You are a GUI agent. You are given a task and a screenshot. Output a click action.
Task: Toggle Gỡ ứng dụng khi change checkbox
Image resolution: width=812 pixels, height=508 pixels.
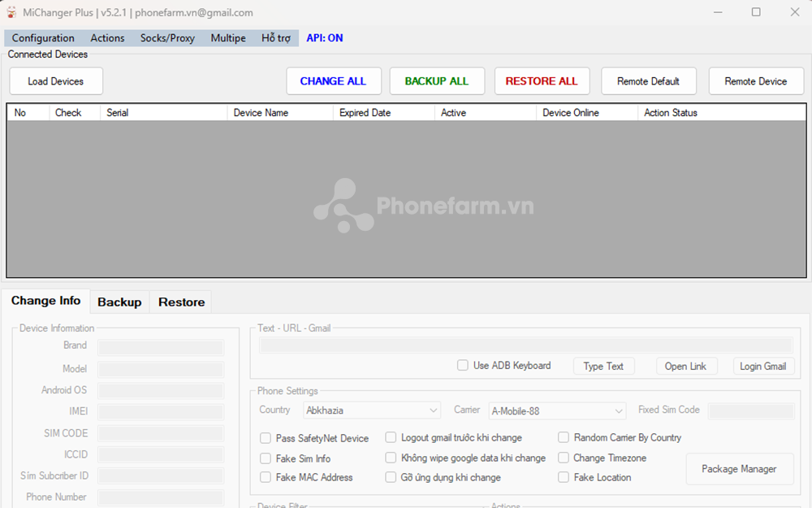click(391, 477)
